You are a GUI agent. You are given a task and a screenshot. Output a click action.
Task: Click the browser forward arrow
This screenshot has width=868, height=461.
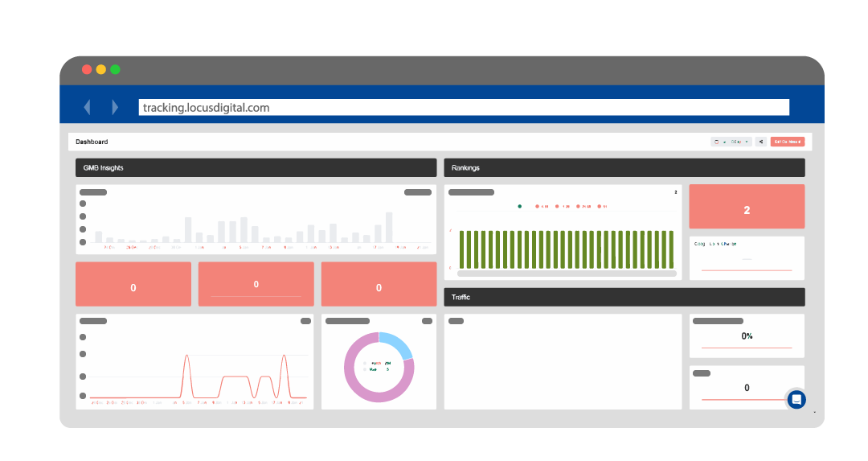pyautogui.click(x=115, y=107)
